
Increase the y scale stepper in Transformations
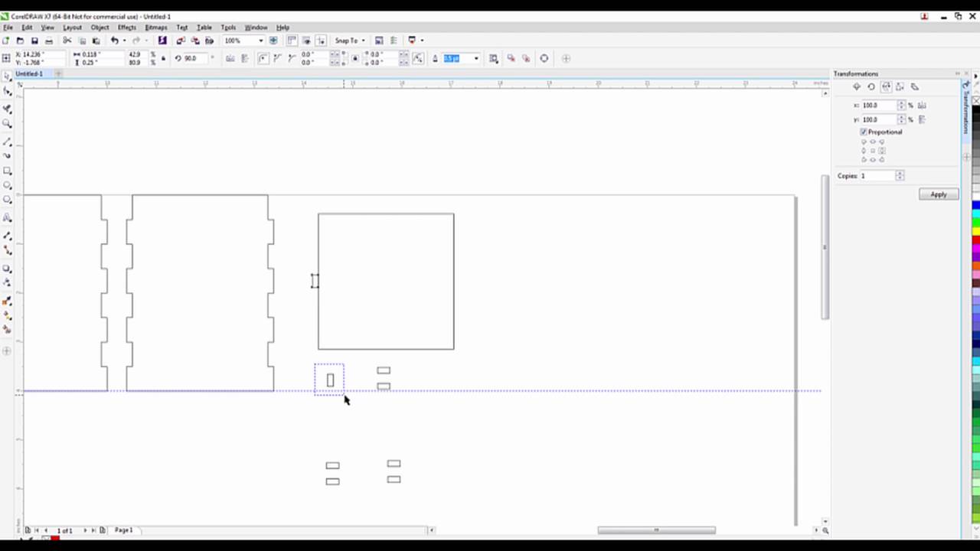pyautogui.click(x=901, y=118)
